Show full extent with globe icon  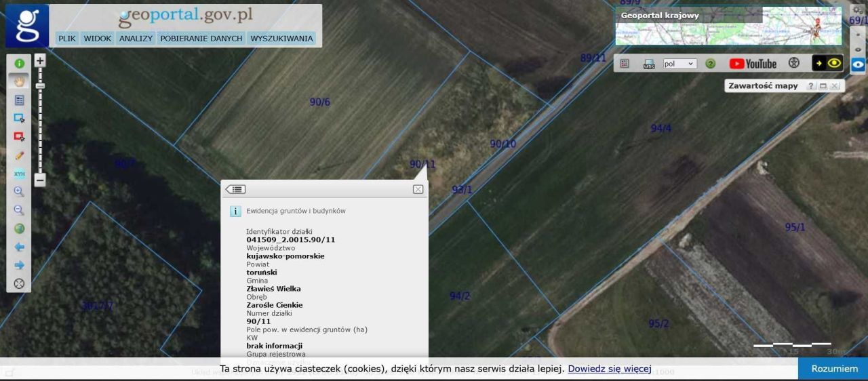click(19, 228)
